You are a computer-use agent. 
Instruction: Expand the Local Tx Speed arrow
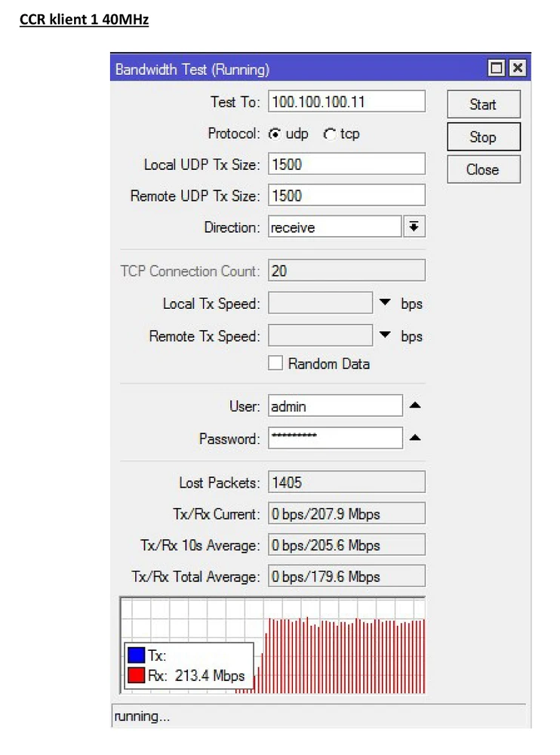386,303
